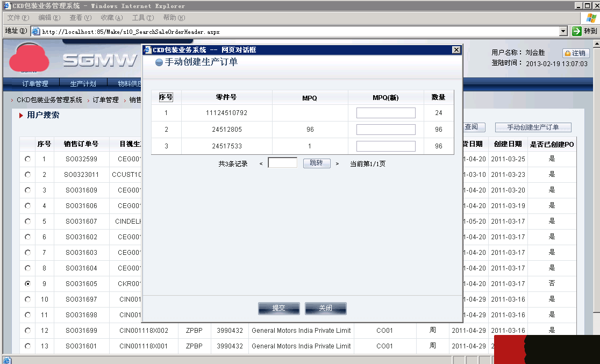
Task: Open the 工具(T) menu
Action: [143, 18]
